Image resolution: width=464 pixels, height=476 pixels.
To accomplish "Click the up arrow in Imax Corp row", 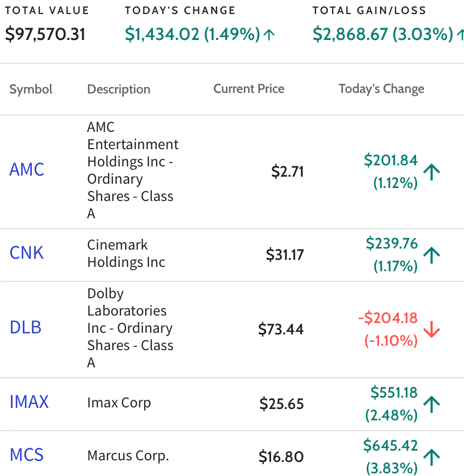I will click(432, 404).
